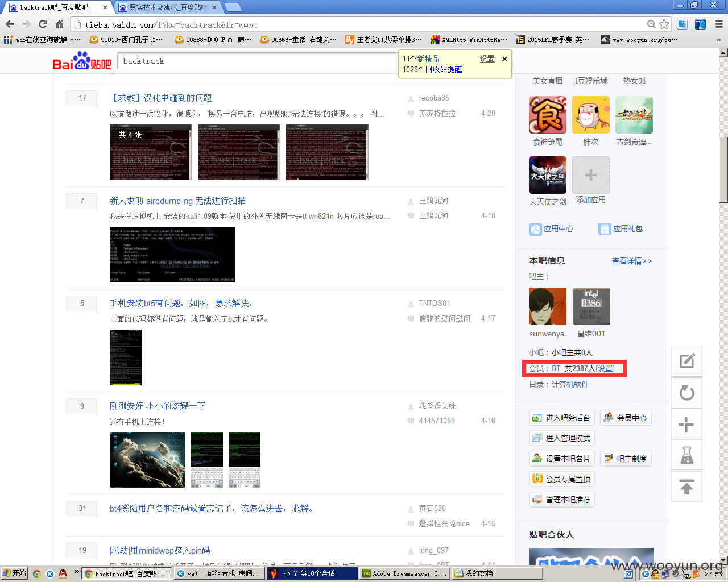Open the Chrome hamburger menu
Viewport: 728px width, 582px height.
[x=719, y=24]
